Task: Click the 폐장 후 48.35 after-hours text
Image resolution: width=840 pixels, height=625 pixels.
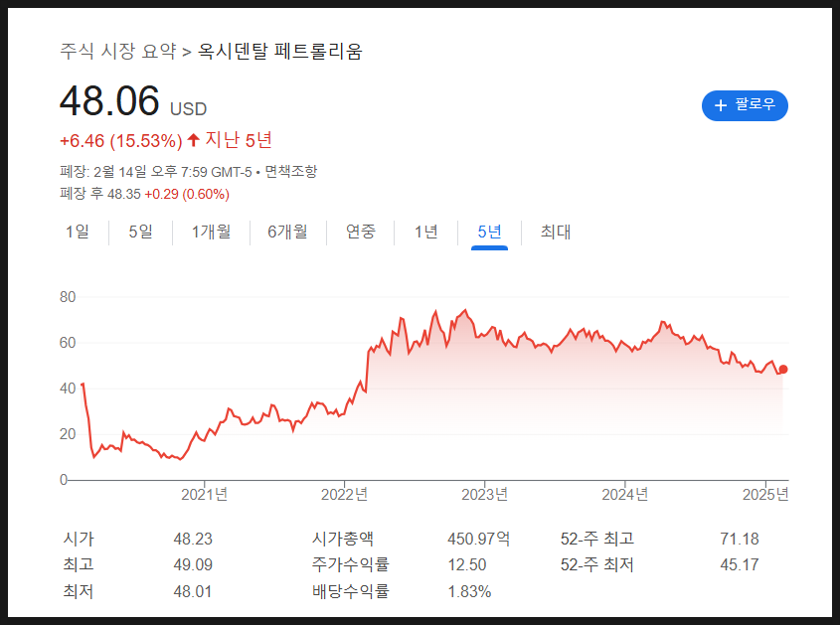Action: 100,194
